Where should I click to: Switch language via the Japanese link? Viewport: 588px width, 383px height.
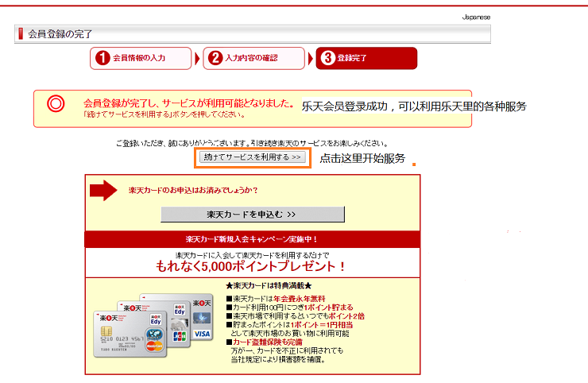click(476, 17)
